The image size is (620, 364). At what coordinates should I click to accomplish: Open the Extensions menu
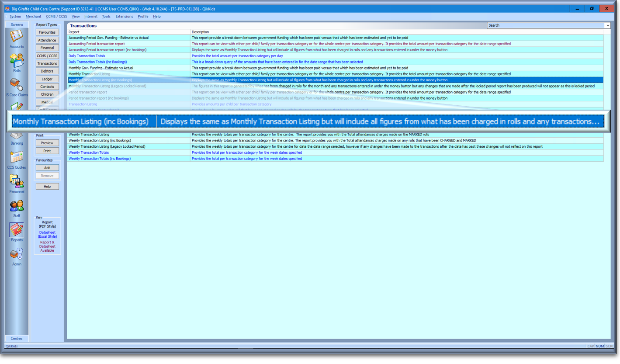[124, 17]
